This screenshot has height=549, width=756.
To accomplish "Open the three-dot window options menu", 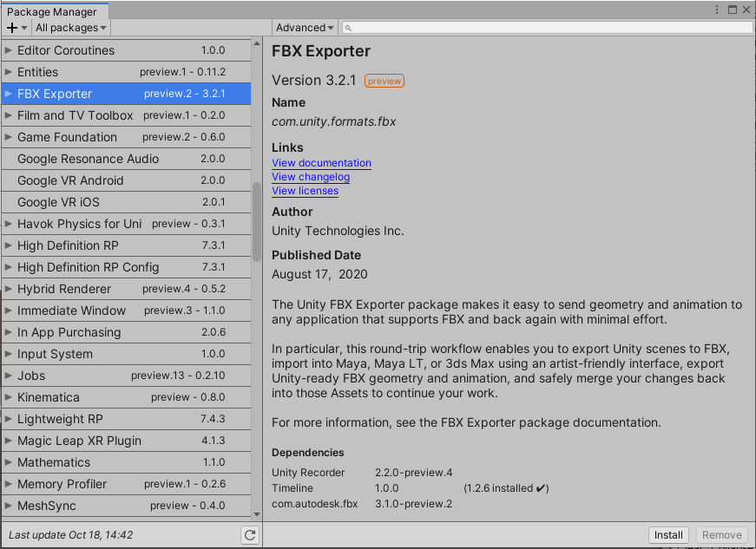I will (x=717, y=10).
